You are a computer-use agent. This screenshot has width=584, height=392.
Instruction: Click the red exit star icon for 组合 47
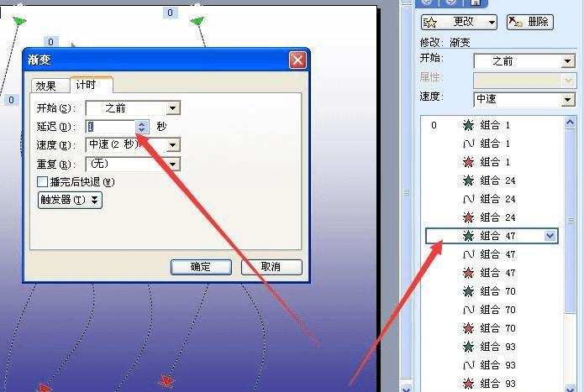(468, 273)
